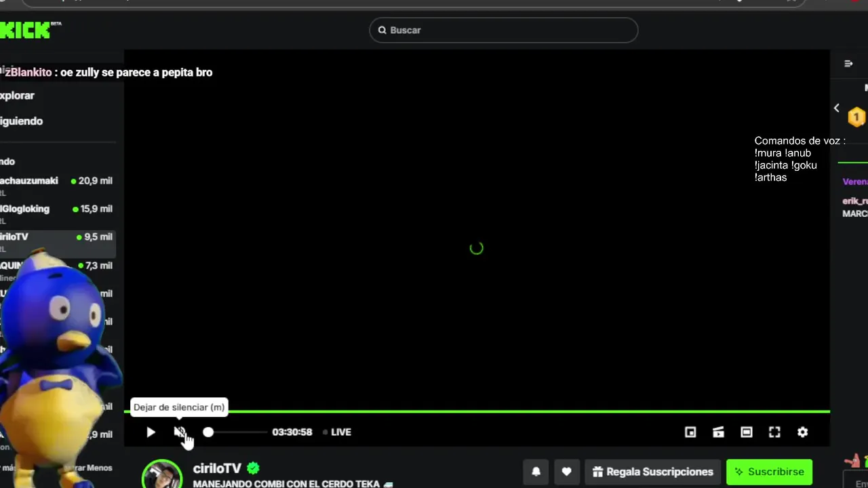The image size is (868, 488).
Task: Collapse the chat panel with arrow icon
Action: click(x=848, y=64)
